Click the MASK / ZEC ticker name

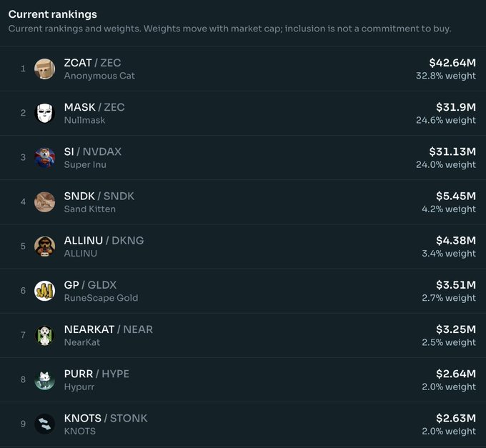tap(94, 107)
